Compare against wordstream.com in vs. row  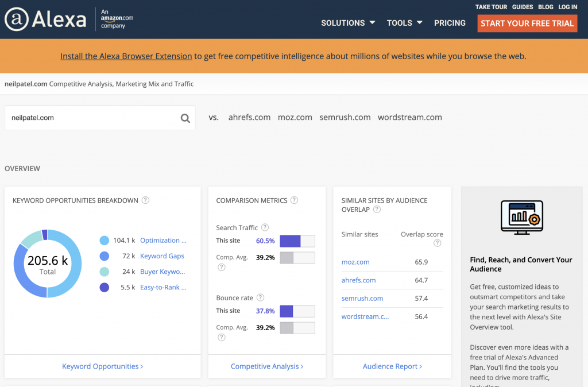click(410, 117)
